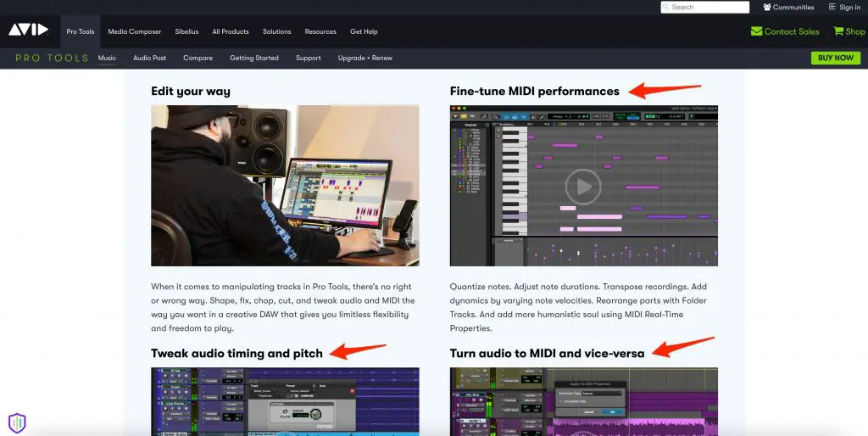Viewport: 868px width, 436px height.
Task: Open Pro Tools in the main navigation
Action: pos(81,31)
